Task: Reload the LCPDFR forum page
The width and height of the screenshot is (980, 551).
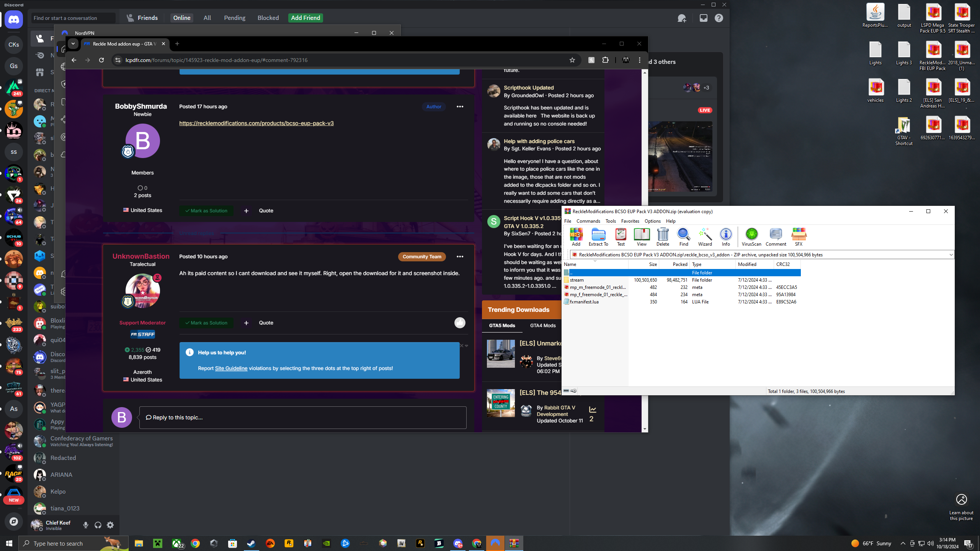Action: pos(101,60)
